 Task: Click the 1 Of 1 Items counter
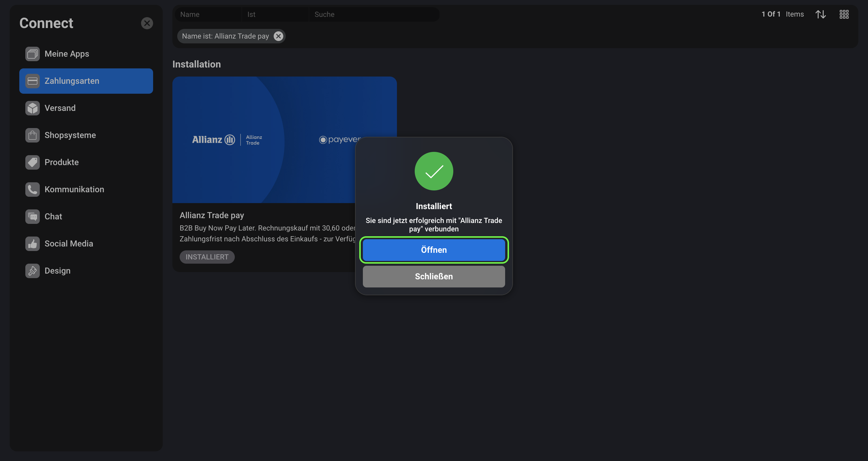click(x=782, y=14)
